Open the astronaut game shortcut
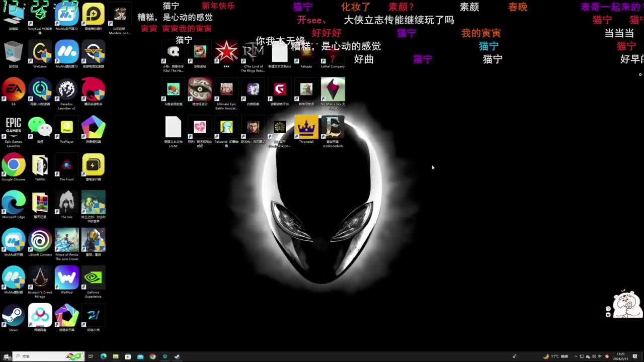This screenshot has height=362, width=644. tap(93, 242)
